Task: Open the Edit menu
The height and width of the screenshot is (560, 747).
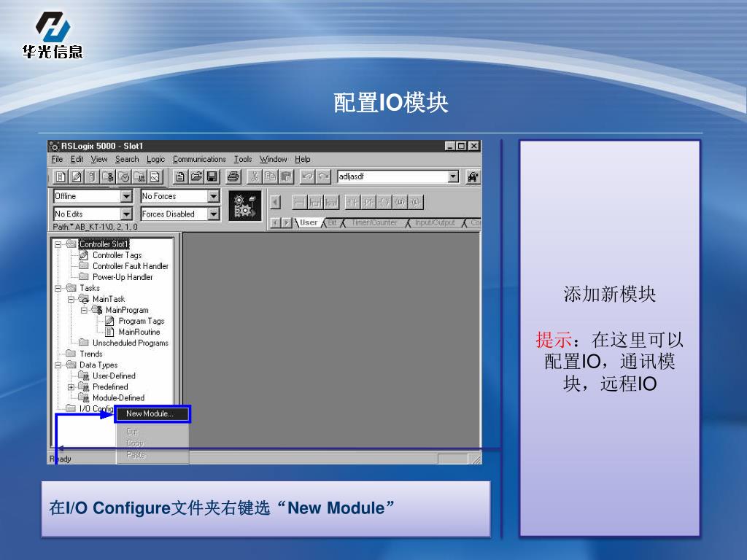Action: click(x=77, y=159)
